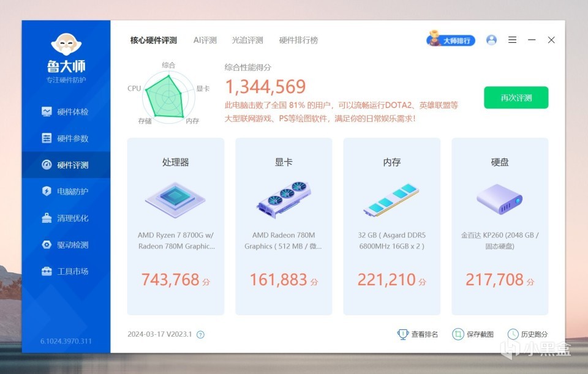
Task: Click the performance radar chart
Action: coord(168,97)
